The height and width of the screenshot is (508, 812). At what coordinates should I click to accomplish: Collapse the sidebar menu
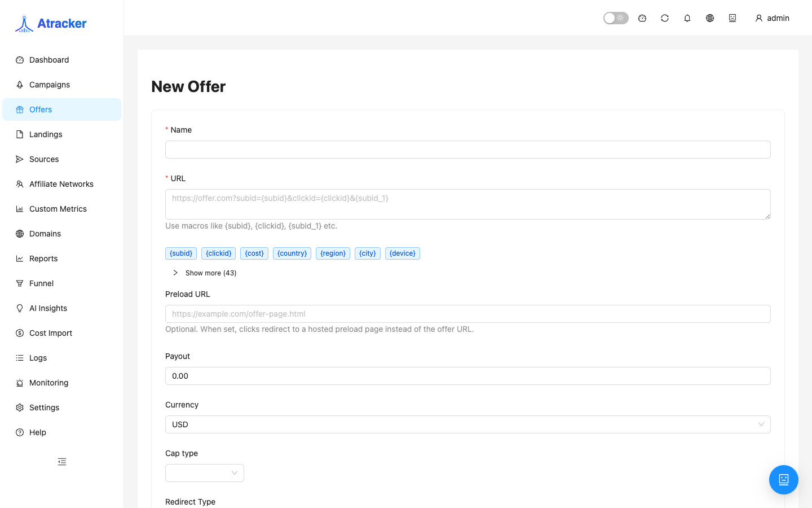point(62,462)
